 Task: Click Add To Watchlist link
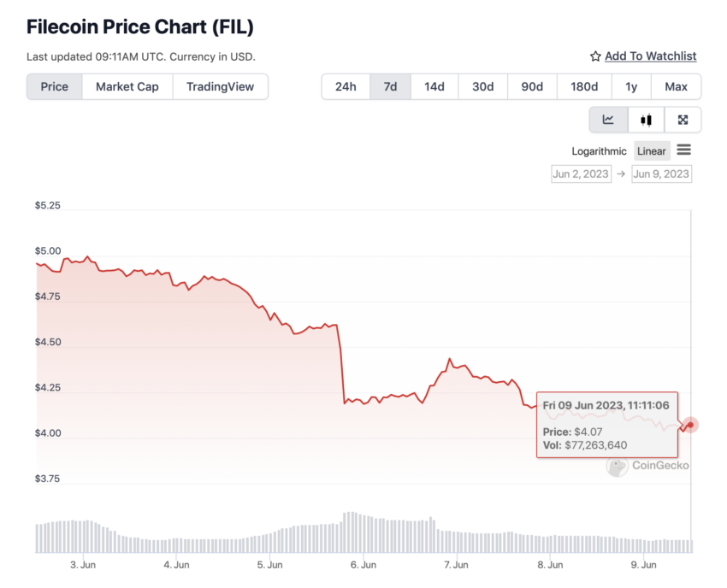[651, 56]
